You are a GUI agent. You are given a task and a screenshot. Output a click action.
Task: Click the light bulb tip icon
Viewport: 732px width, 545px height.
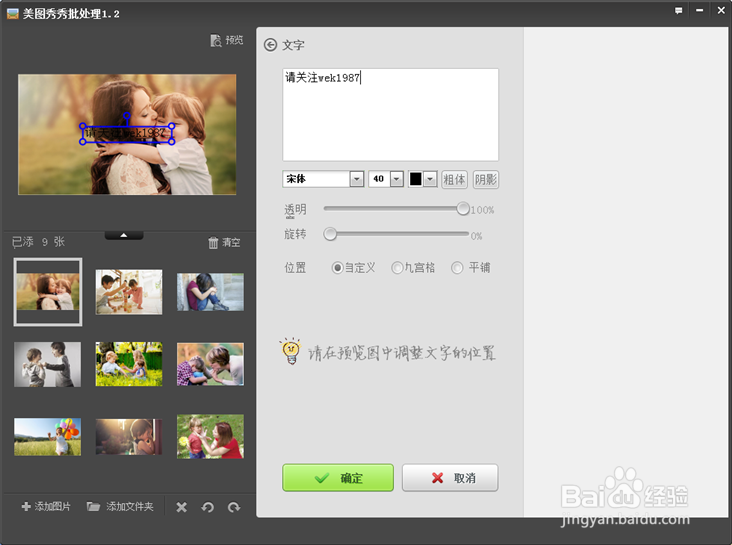pos(291,351)
